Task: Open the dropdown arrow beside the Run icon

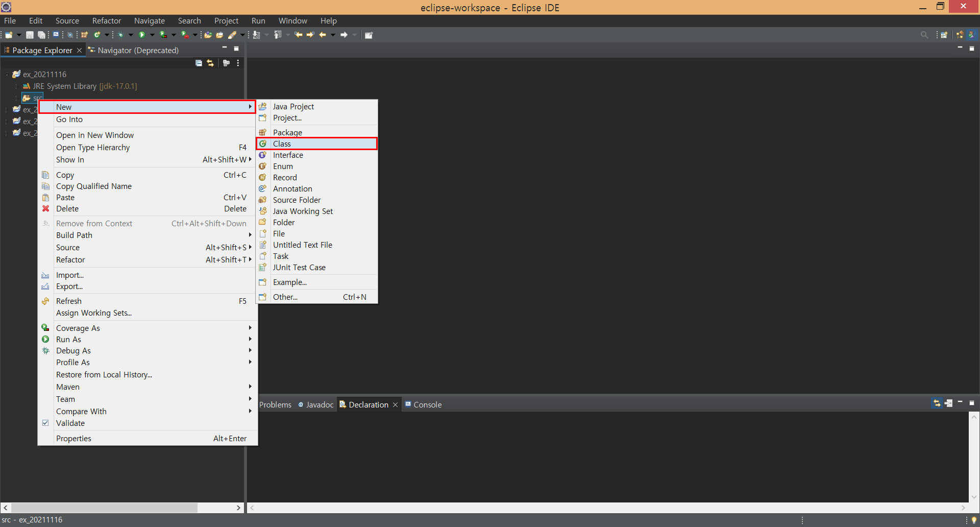Action: tap(152, 35)
